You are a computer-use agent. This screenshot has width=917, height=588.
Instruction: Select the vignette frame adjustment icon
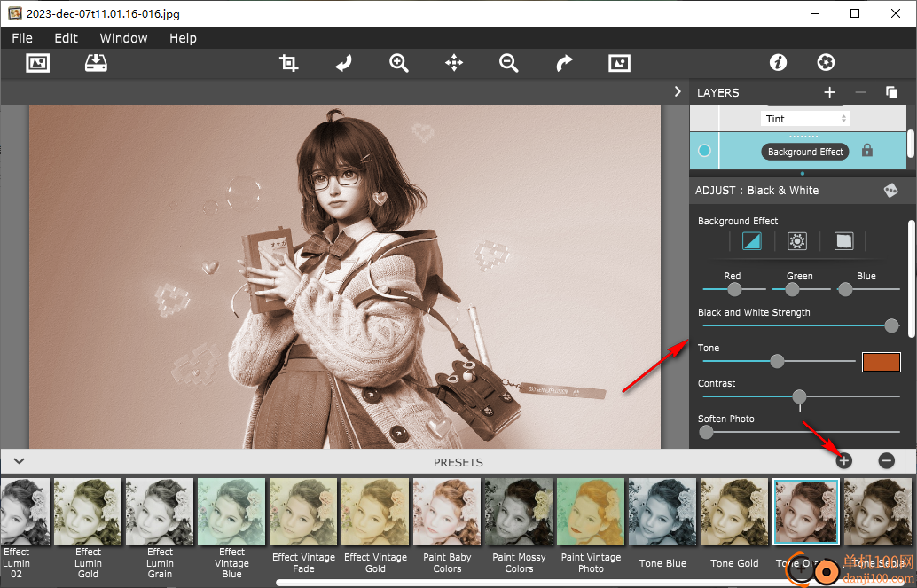click(x=843, y=241)
